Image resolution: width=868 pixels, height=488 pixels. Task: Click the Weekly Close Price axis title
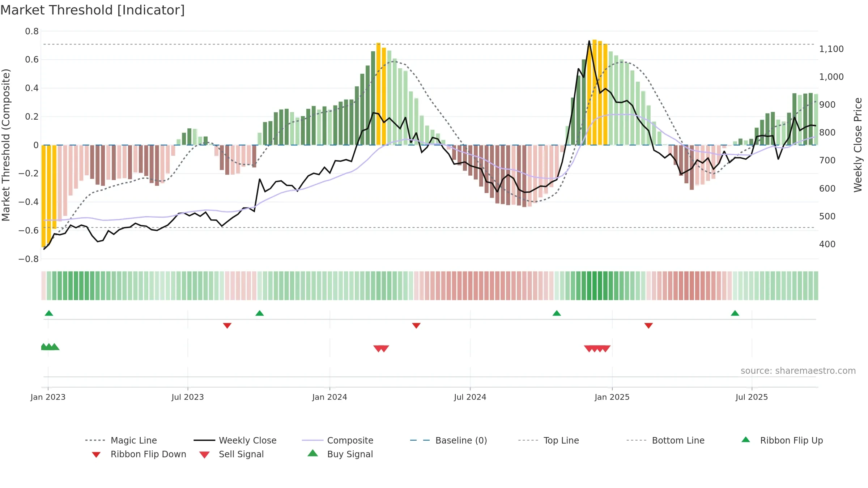pos(858,145)
